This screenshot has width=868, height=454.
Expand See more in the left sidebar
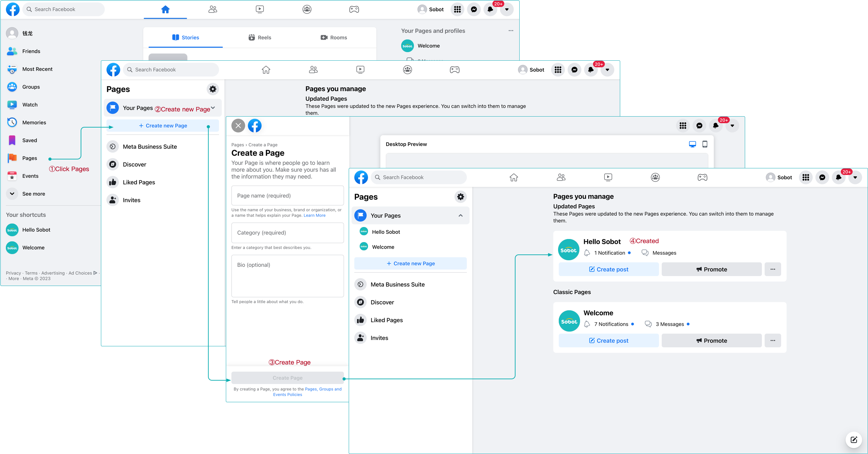(x=33, y=194)
